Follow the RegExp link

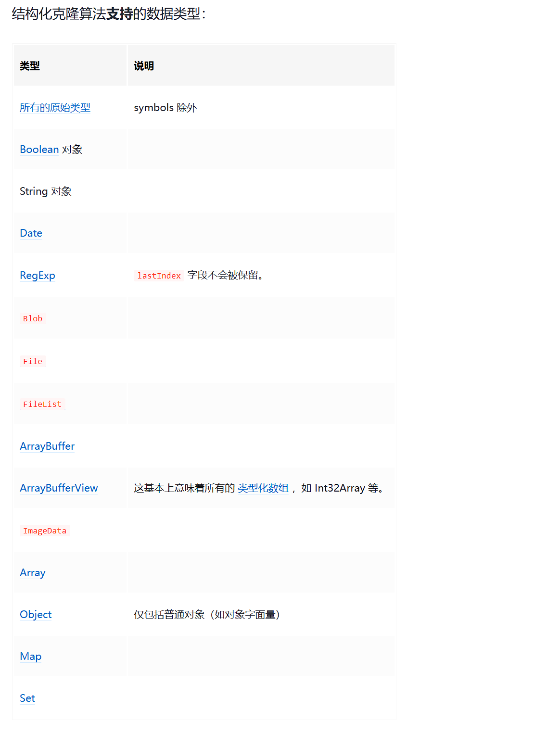coord(37,276)
